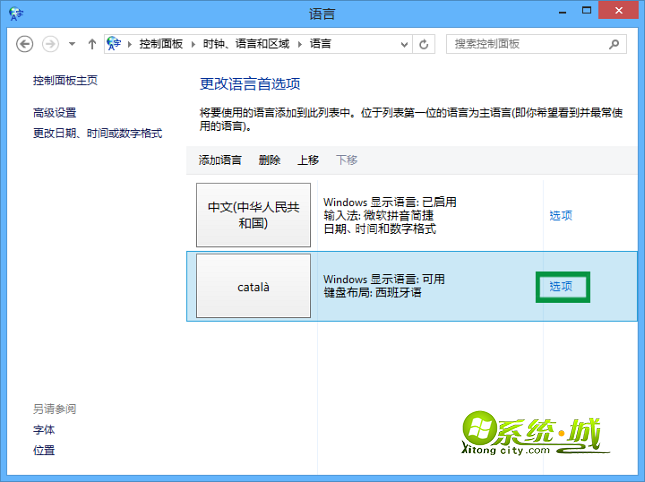Click the Back arrow navigation button
This screenshot has width=645, height=482.
(25, 44)
